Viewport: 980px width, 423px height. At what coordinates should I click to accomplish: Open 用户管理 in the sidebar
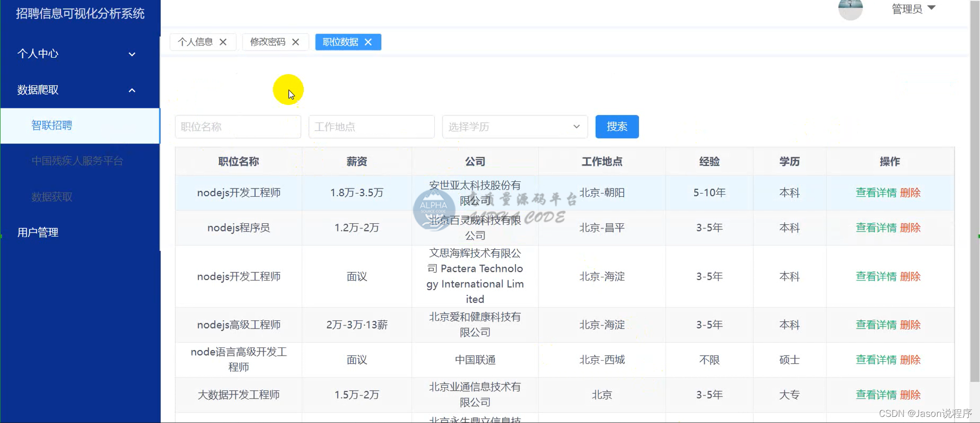tap(80, 232)
